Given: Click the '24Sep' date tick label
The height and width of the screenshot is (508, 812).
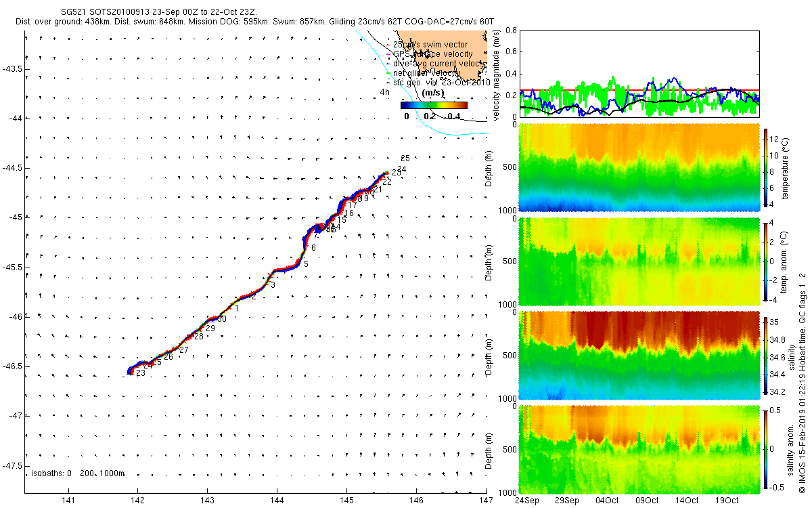Looking at the screenshot, I should pos(526,500).
